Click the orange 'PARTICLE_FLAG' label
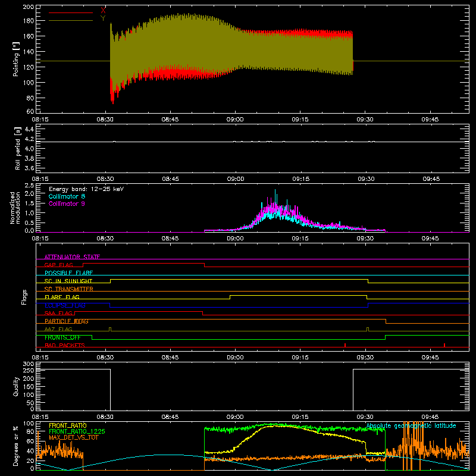The image size is (476, 476). point(67,321)
